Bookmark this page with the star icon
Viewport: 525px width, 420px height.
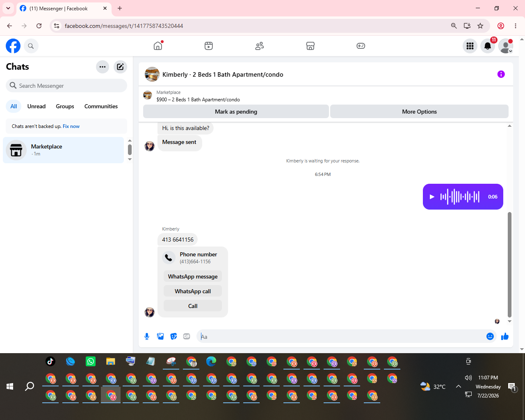480,26
